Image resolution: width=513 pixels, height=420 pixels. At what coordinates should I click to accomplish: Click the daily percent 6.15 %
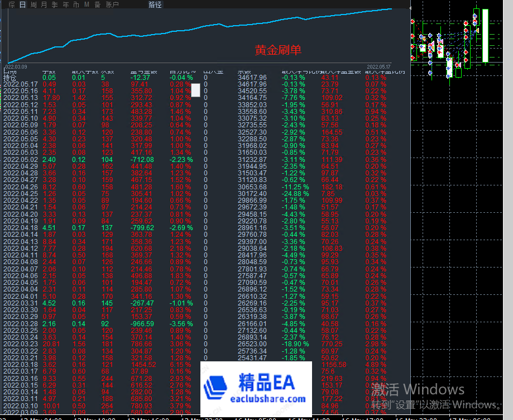(180, 365)
